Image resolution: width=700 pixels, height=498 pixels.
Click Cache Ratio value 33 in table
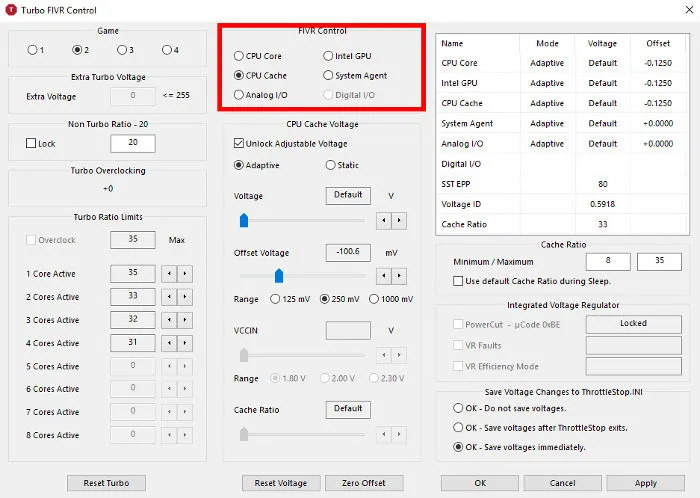pyautogui.click(x=603, y=224)
